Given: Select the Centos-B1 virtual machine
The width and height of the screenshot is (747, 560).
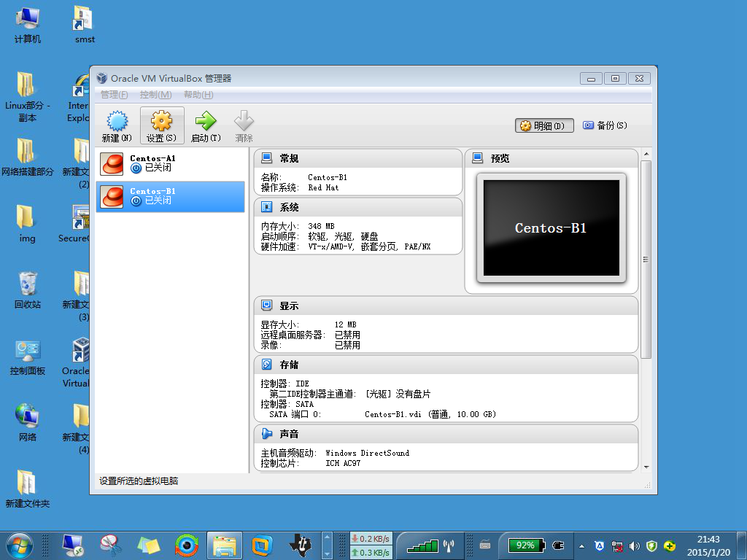Looking at the screenshot, I should pos(170,196).
